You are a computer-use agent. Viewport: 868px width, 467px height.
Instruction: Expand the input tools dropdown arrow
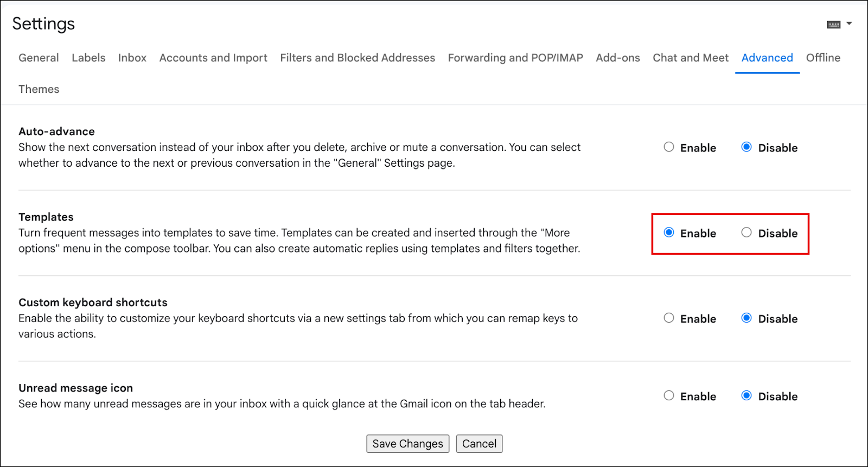point(850,24)
